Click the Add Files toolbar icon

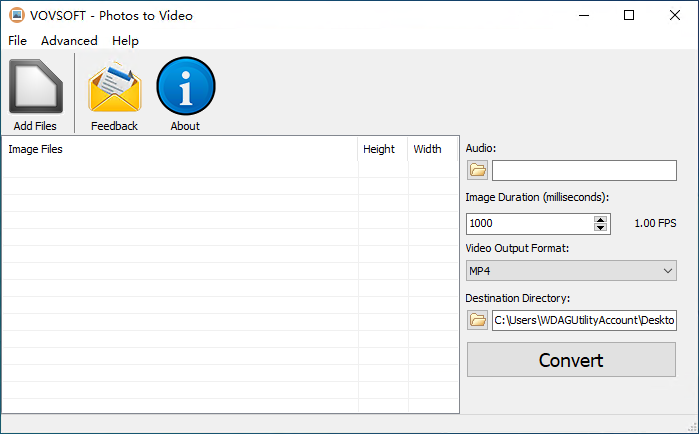coord(35,87)
